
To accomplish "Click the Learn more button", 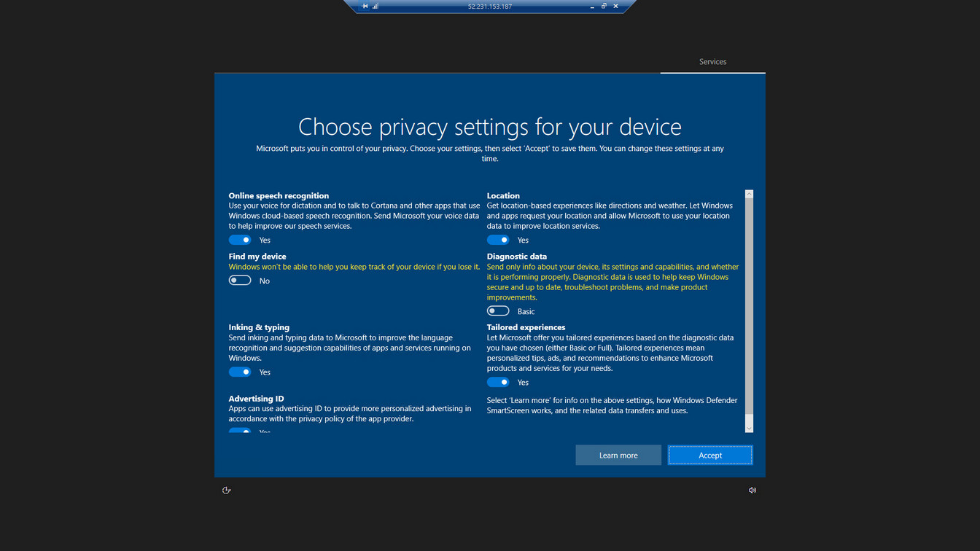I will [x=618, y=456].
